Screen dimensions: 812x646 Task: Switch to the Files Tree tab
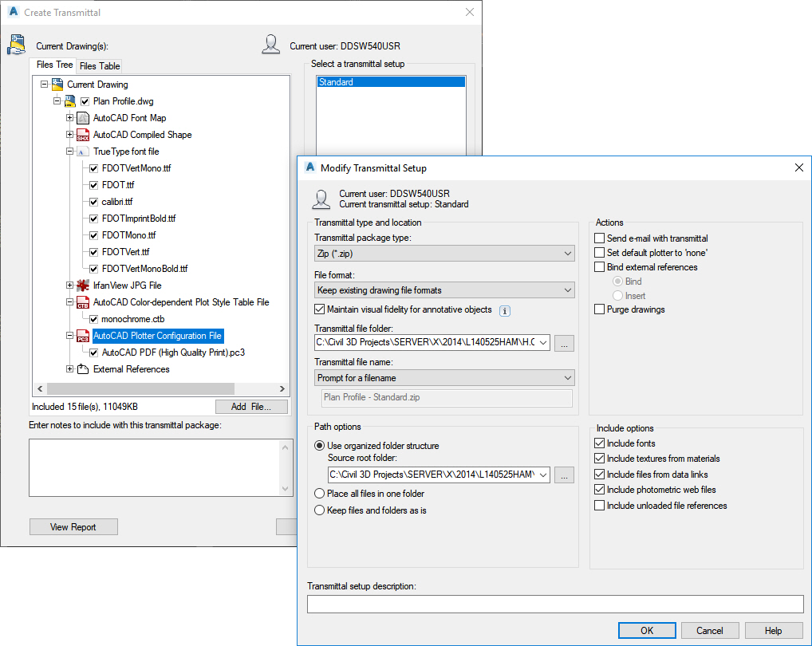(x=54, y=65)
